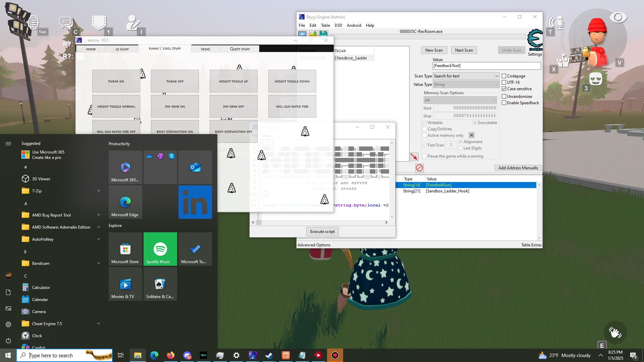The image size is (644, 362).
Task: Open Steam from the taskbar
Action: click(269, 355)
